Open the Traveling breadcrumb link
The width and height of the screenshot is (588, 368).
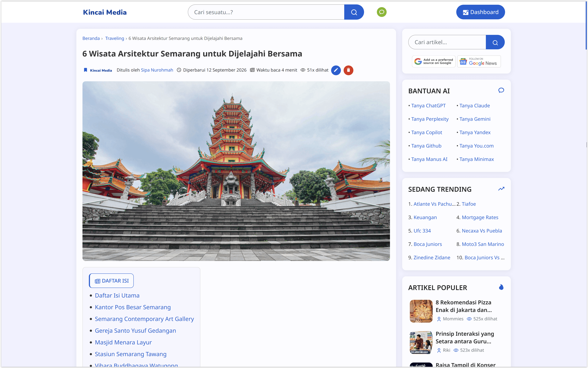(x=114, y=39)
